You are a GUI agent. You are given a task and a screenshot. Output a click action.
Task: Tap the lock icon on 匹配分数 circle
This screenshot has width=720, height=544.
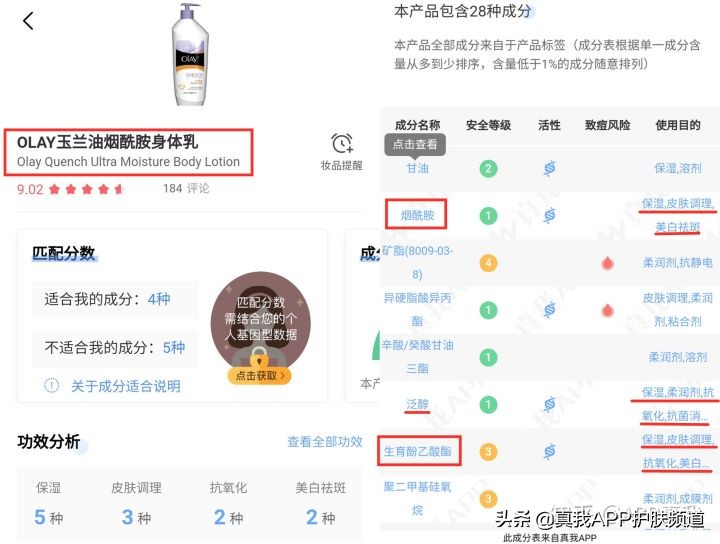coord(259,356)
